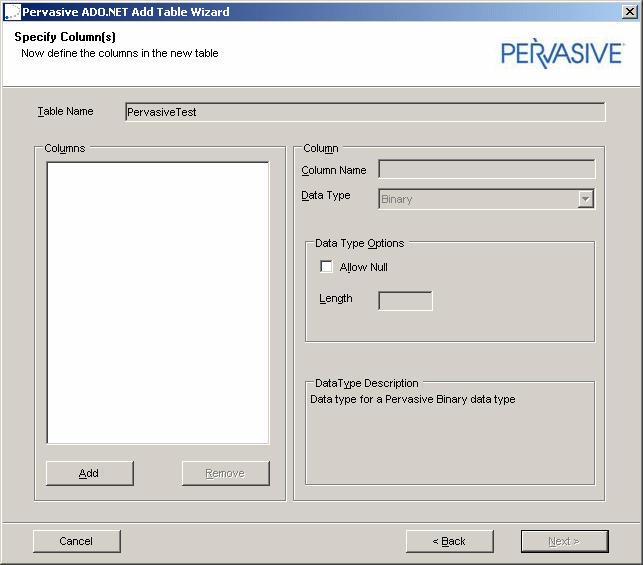
Task: Click into the Column Name field
Action: (x=486, y=170)
